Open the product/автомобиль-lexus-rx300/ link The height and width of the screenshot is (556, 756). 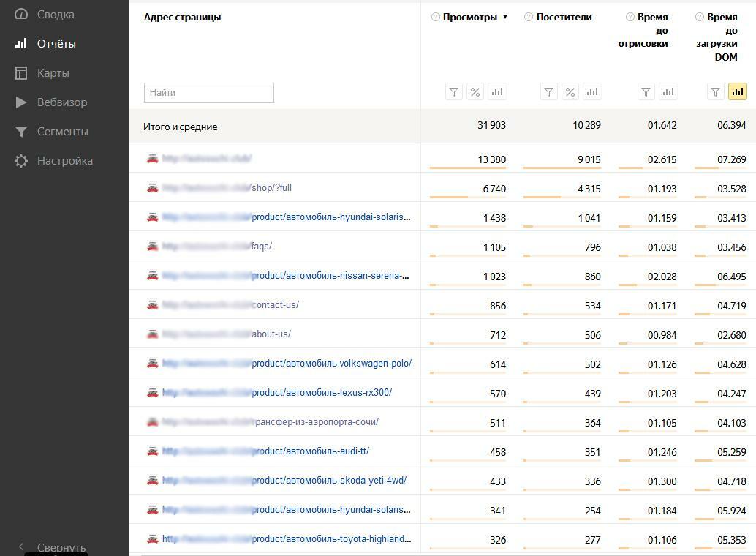(322, 393)
